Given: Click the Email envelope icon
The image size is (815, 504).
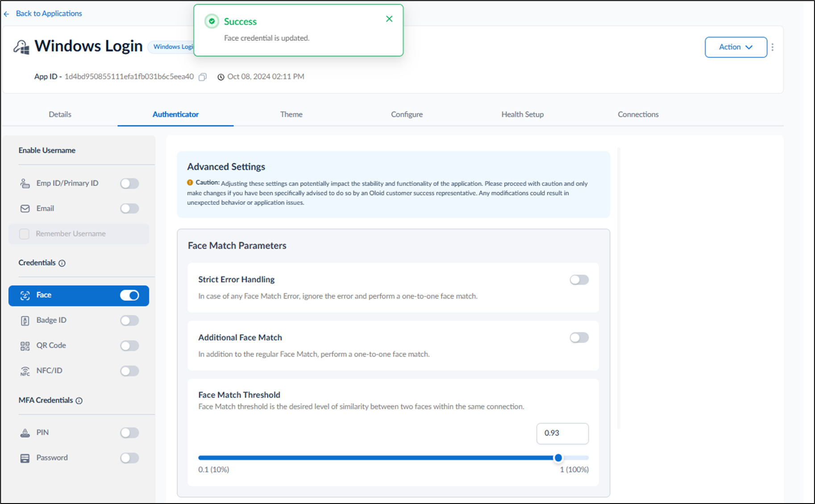Looking at the screenshot, I should (x=25, y=208).
